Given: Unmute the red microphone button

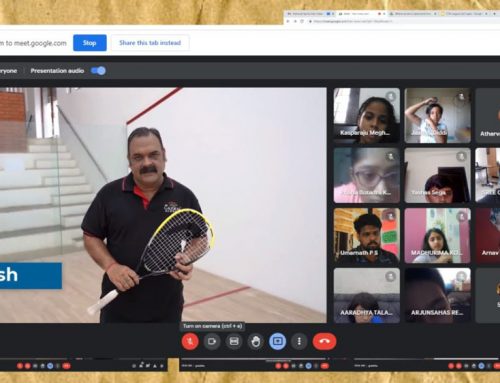Looking at the screenshot, I should click(x=190, y=341).
